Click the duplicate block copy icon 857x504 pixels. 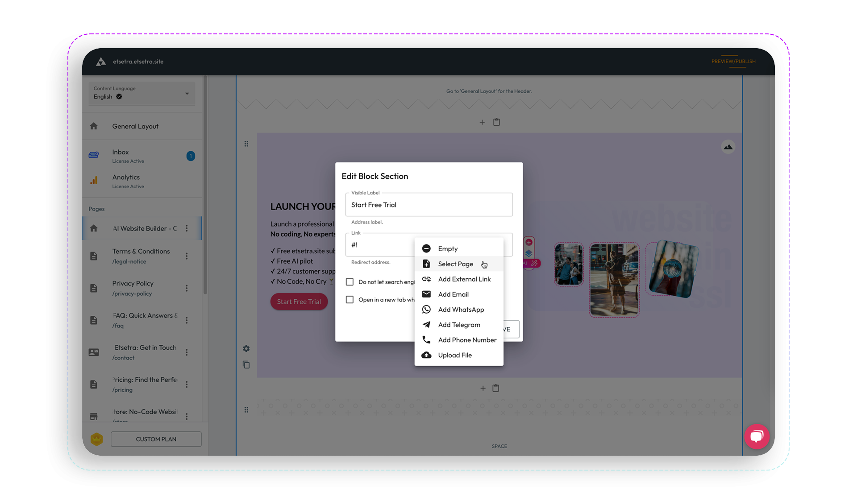point(246,365)
